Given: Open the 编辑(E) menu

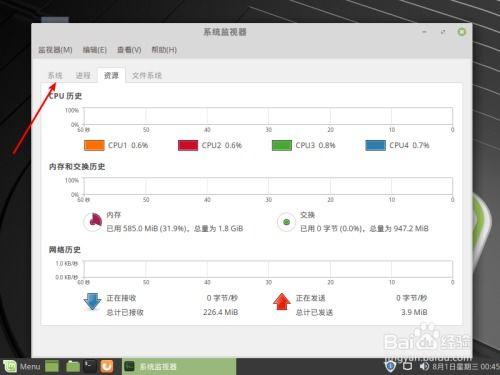Looking at the screenshot, I should pos(95,50).
